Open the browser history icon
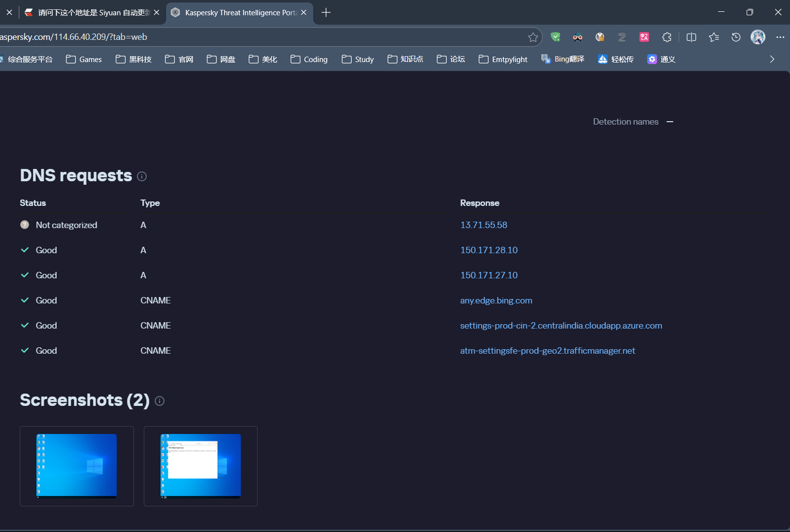Image resolution: width=790 pixels, height=532 pixels. click(x=736, y=37)
